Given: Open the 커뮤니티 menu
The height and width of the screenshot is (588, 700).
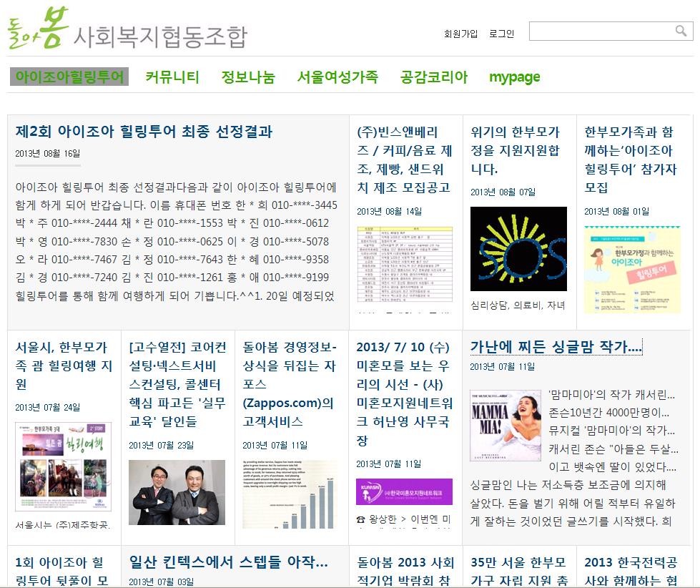Looking at the screenshot, I should click(172, 77).
